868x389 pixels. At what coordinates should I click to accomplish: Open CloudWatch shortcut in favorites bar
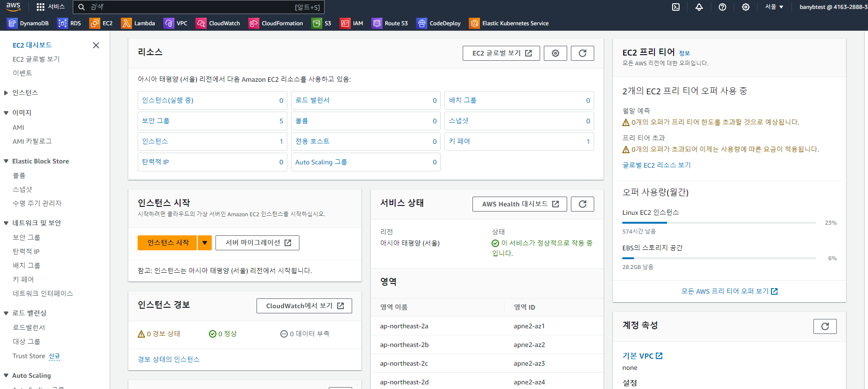pyautogui.click(x=218, y=23)
